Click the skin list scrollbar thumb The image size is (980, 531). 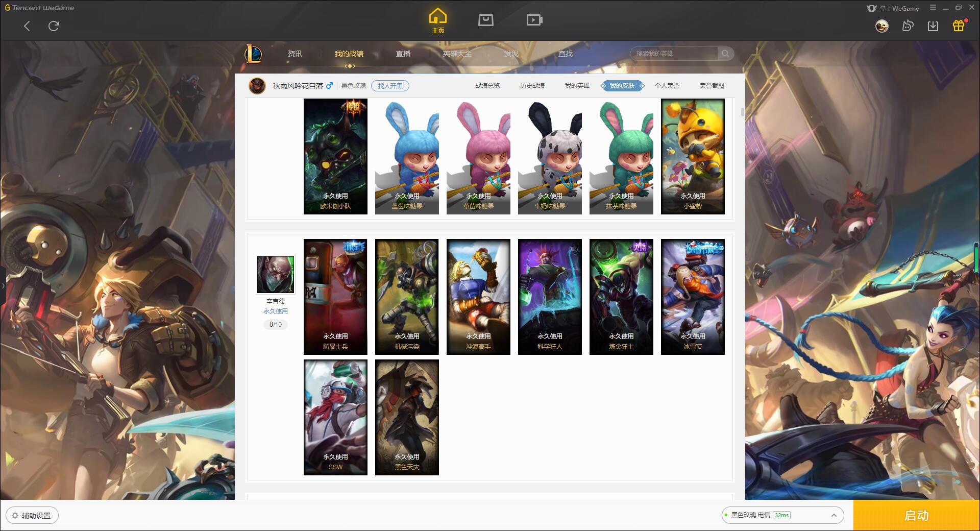pos(742,112)
